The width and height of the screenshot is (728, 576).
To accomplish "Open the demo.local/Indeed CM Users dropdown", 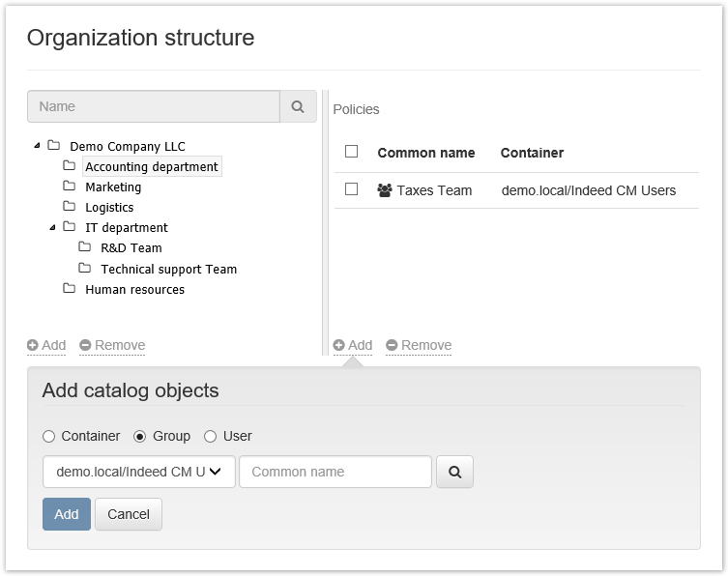I will tap(139, 472).
